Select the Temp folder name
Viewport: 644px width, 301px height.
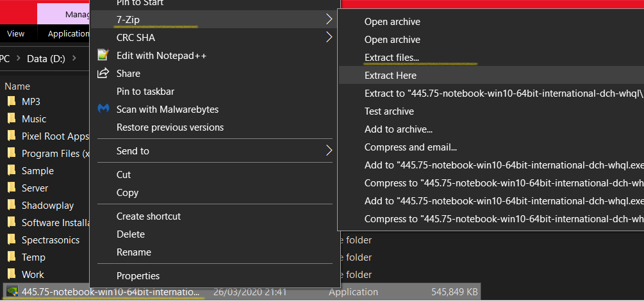33,257
